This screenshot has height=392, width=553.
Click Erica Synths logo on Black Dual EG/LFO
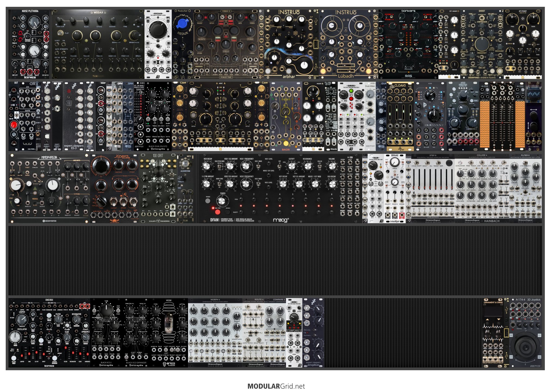click(158, 149)
